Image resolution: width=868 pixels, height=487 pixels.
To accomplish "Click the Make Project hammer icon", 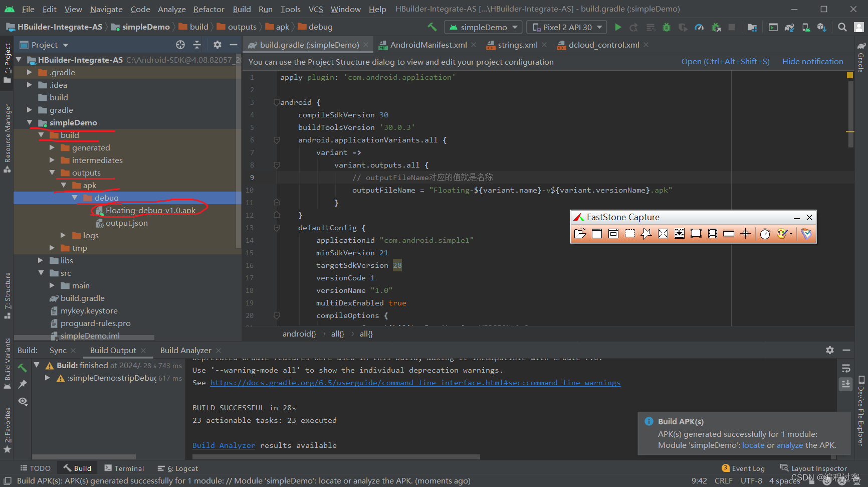I will coord(432,27).
